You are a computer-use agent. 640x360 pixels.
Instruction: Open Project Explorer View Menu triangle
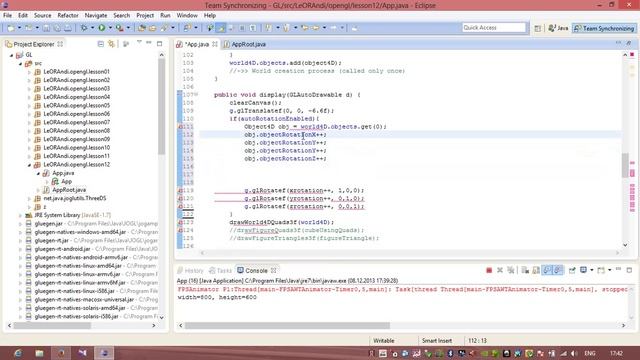point(139,43)
